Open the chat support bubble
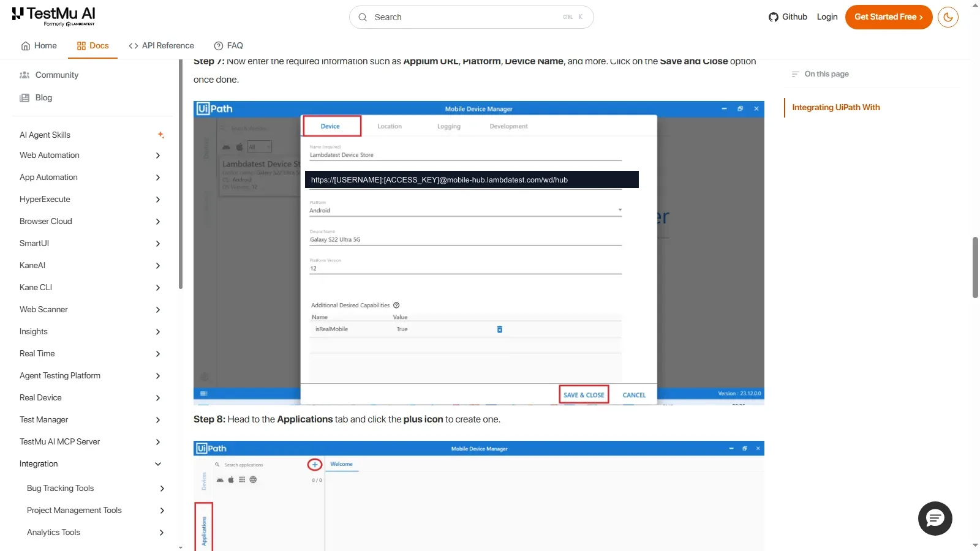The height and width of the screenshot is (551, 980). [935, 519]
